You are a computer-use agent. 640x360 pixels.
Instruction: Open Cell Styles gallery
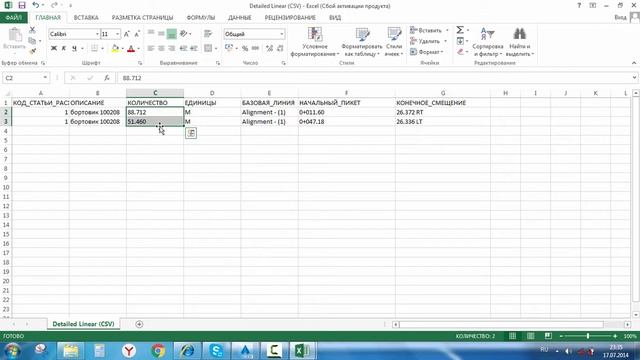coord(394,41)
